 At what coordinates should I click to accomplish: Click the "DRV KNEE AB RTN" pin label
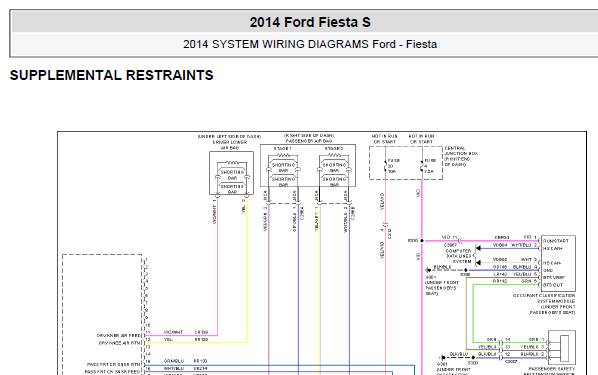(x=120, y=343)
